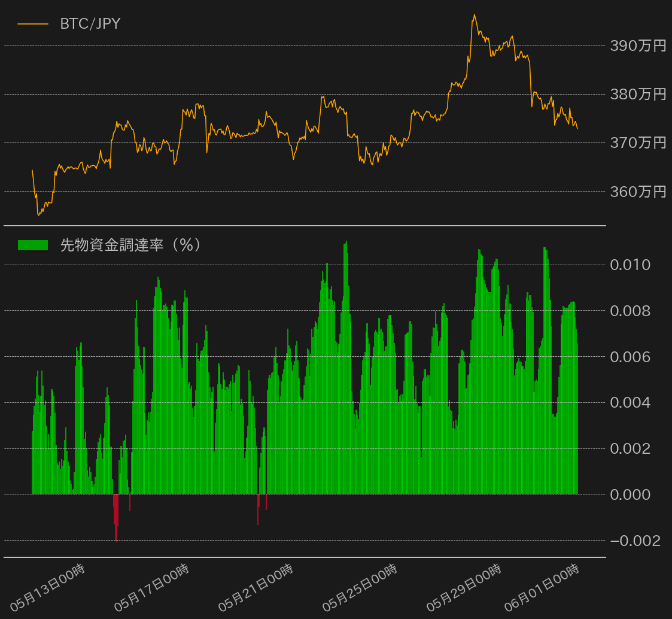Click the 360万円 price axis label
Screen dimensions: 672x619
(x=637, y=192)
